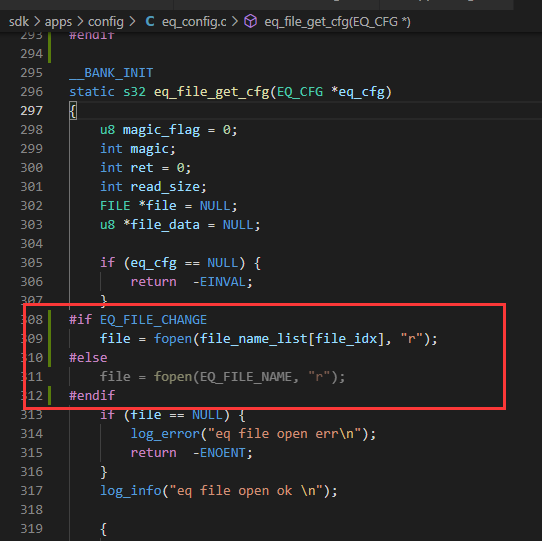Click #else preprocessor directive
542x541 pixels.
tap(88, 358)
